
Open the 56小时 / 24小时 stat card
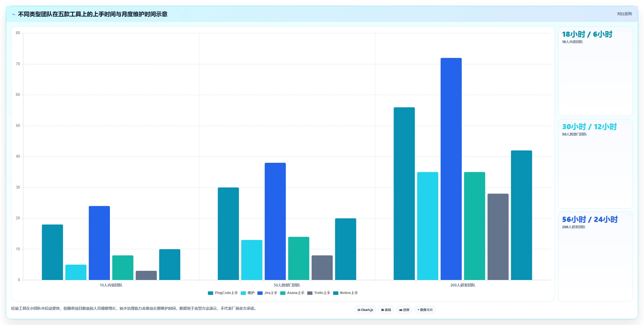(x=595, y=256)
